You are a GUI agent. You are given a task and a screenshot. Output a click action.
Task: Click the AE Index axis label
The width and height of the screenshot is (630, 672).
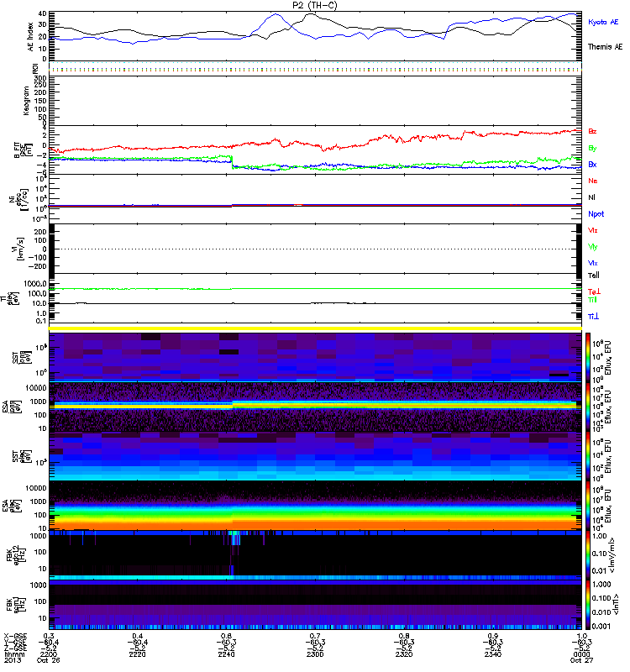pos(30,37)
